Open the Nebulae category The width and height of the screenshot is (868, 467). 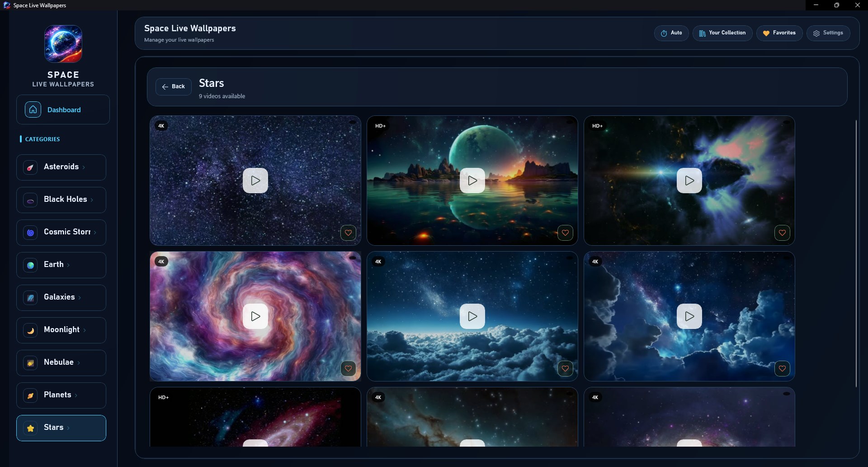pyautogui.click(x=61, y=363)
